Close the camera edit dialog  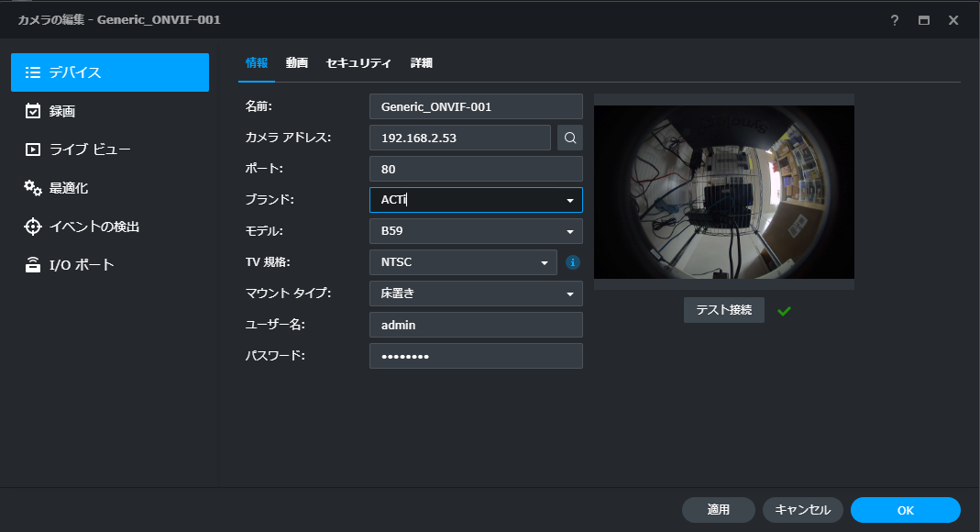pos(953,20)
